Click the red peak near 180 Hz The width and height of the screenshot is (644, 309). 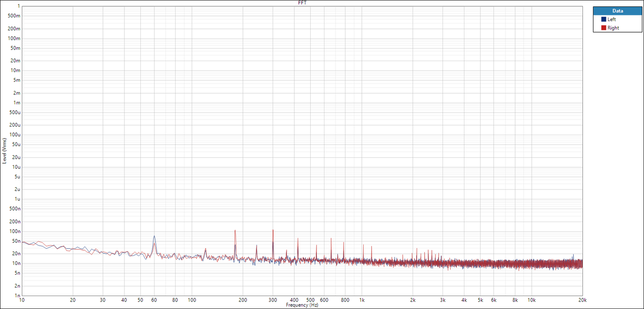235,231
